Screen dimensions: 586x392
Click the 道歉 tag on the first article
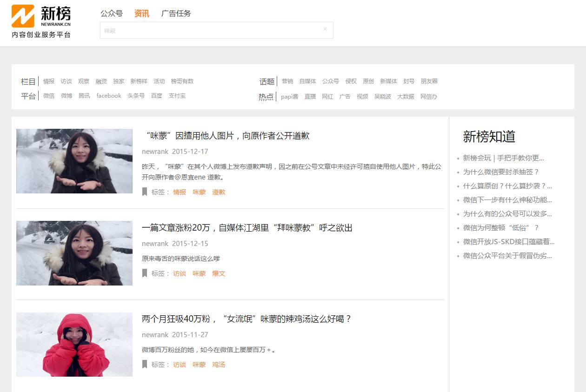click(x=219, y=192)
